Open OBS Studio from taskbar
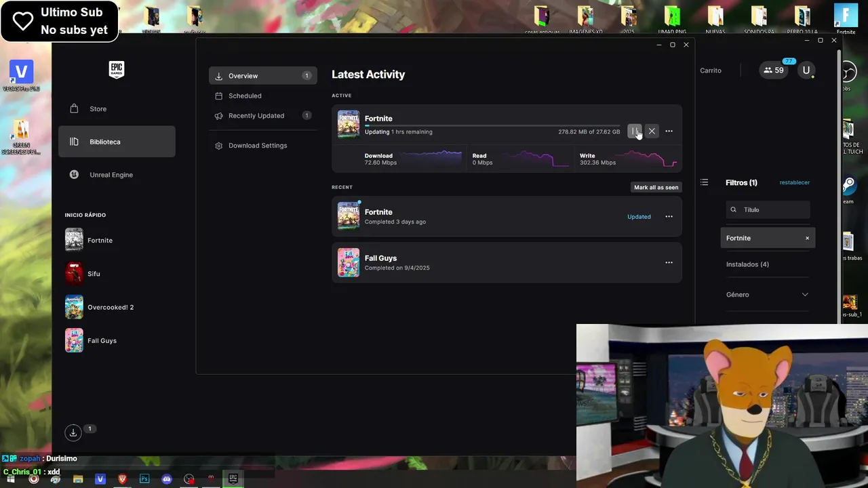The image size is (868, 488). pos(189,479)
